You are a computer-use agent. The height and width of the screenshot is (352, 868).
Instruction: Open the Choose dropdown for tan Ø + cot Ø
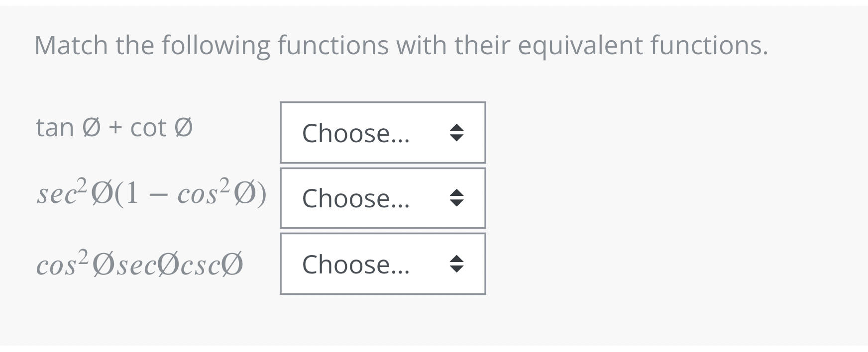pos(382,133)
